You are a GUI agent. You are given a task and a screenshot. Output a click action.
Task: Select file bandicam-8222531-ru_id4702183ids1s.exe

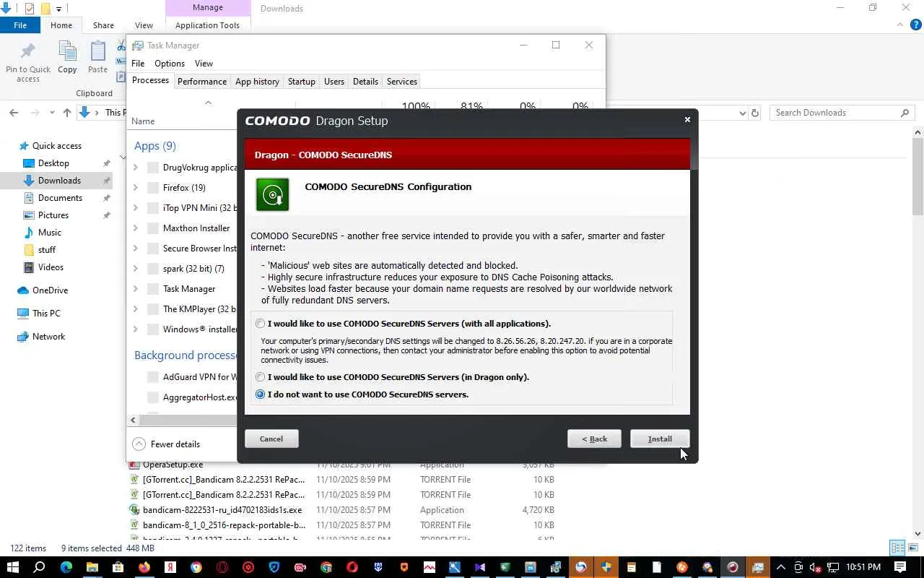click(222, 510)
